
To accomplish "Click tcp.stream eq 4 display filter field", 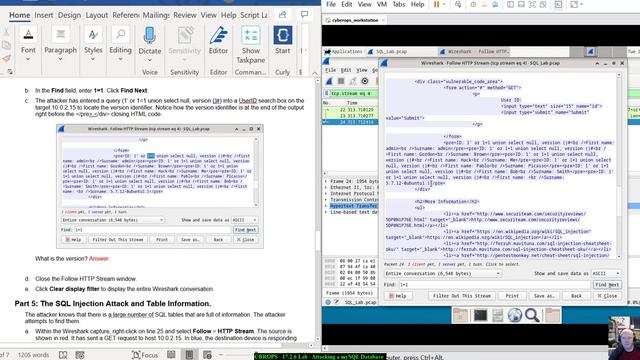I will pos(353,93).
